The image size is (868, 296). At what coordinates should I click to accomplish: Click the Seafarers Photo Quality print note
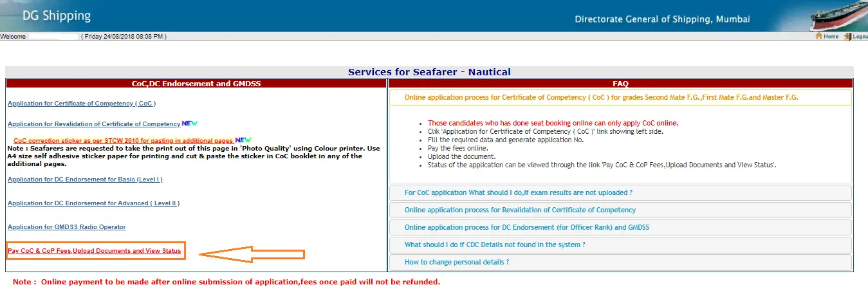click(194, 156)
